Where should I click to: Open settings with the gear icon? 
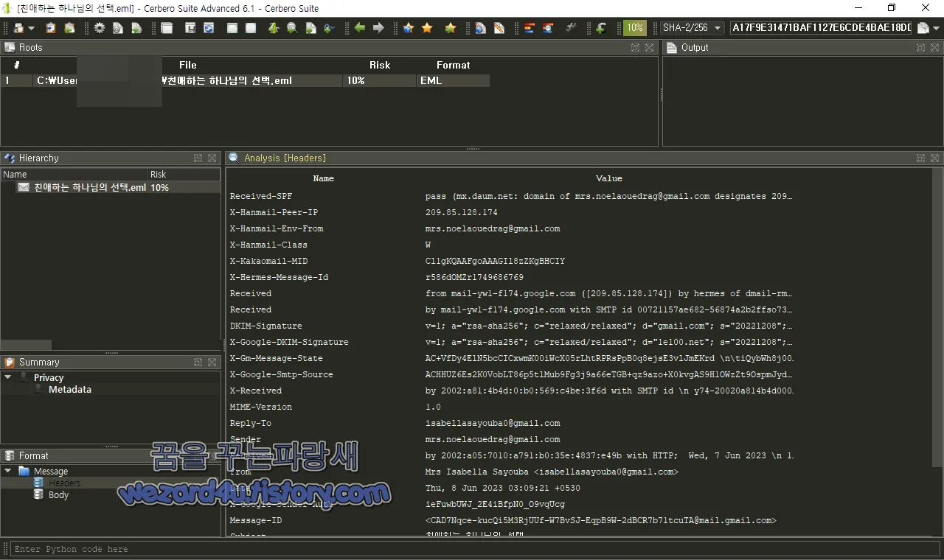pyautogui.click(x=100, y=28)
